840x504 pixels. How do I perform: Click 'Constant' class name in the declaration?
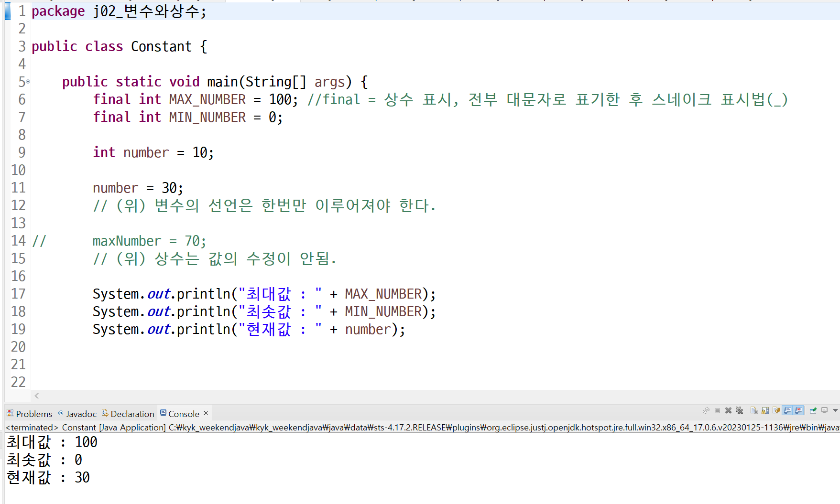[x=161, y=46]
